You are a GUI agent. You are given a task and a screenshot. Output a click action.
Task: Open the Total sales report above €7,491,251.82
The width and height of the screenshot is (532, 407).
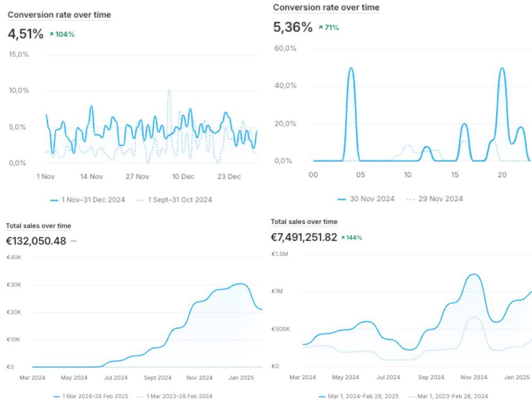pyautogui.click(x=304, y=222)
